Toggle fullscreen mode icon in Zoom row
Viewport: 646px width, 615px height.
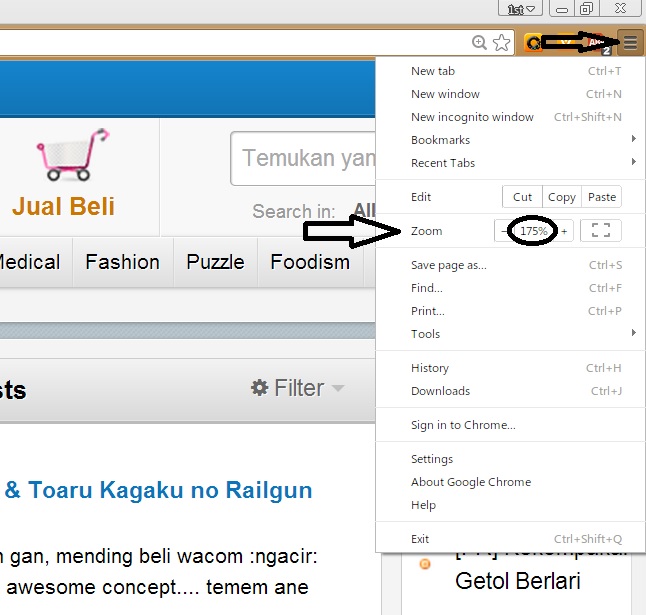point(601,230)
